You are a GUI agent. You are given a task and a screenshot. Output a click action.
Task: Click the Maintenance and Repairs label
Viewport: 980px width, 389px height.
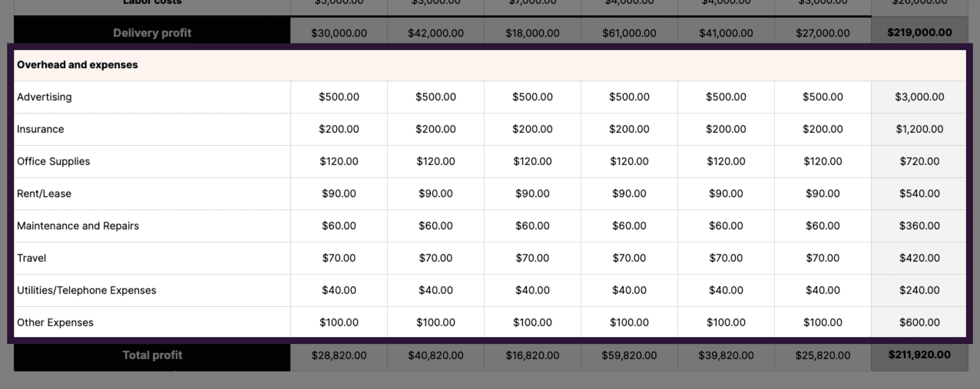pos(78,226)
